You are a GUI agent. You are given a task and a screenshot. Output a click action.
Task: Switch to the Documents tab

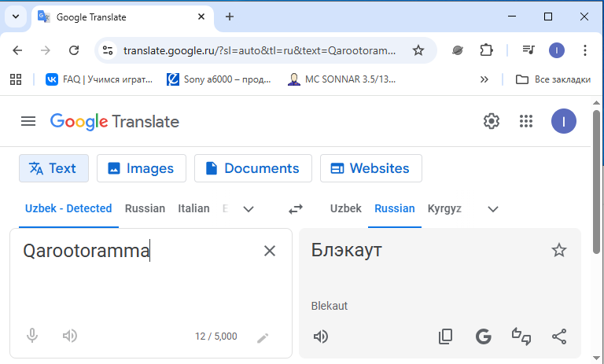(x=252, y=168)
